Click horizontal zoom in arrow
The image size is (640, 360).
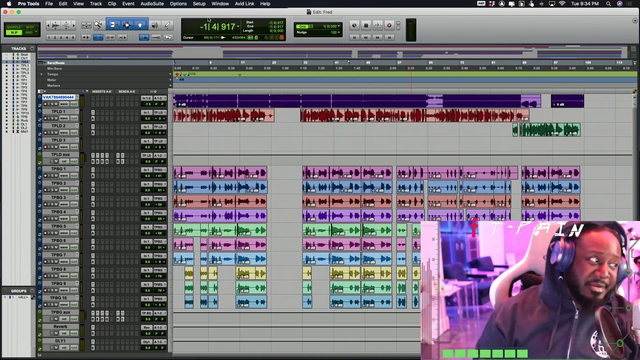pyautogui.click(x=74, y=25)
